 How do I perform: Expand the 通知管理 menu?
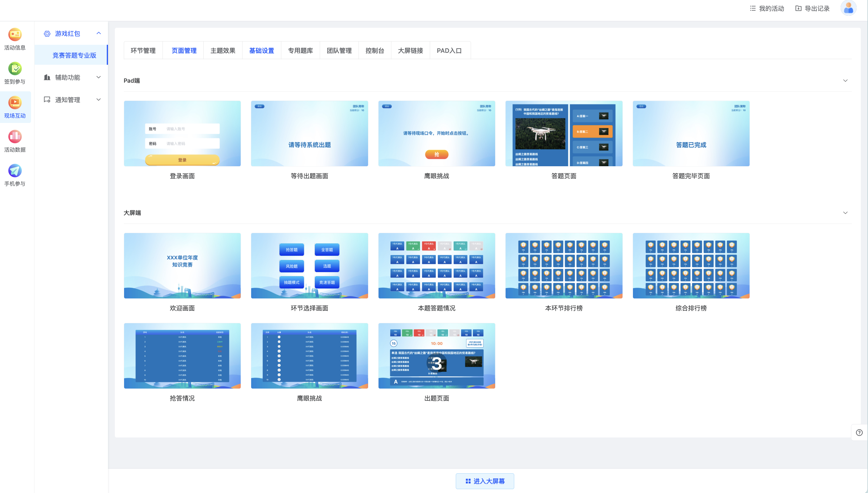71,100
